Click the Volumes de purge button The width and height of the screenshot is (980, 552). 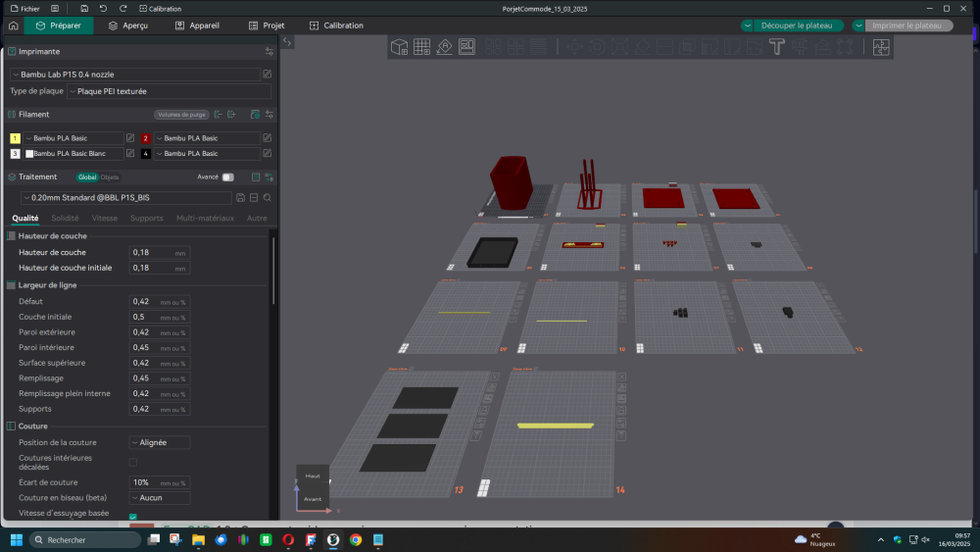(181, 115)
